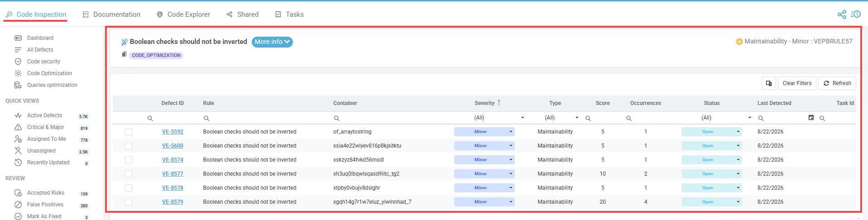This screenshot has width=868, height=220.
Task: Click the Clear Filters button
Action: (797, 83)
